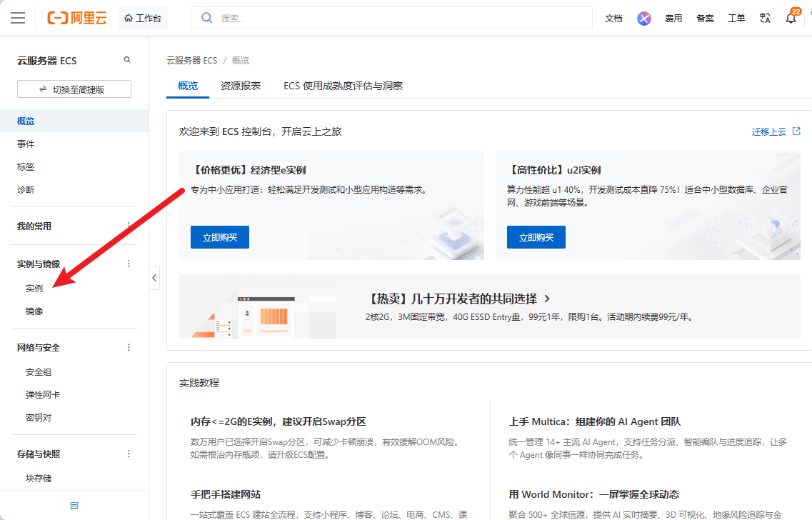812x520 pixels.
Task: Select 事件 in the sidebar
Action: pyautogui.click(x=26, y=144)
